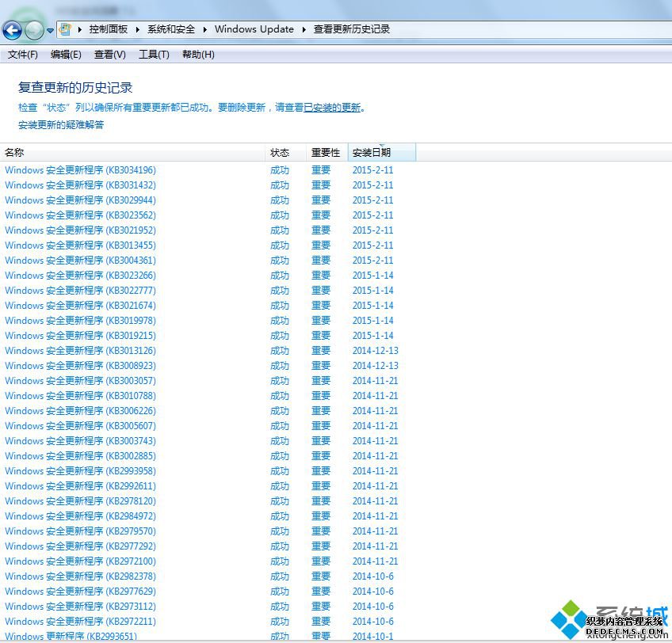Open the 编辑(E) menu
This screenshot has height=643, width=672.
click(x=66, y=55)
